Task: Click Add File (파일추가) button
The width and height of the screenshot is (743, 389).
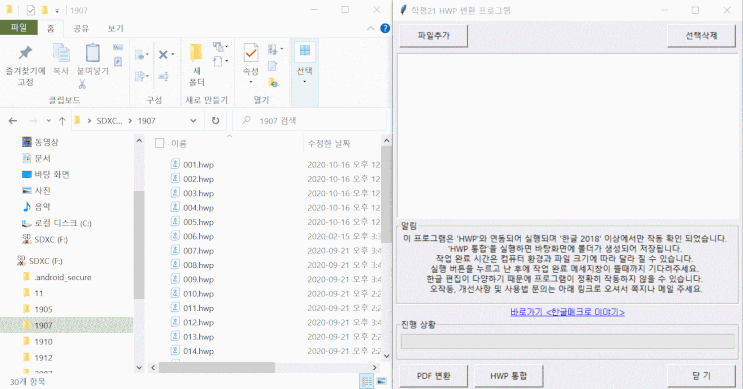Action: click(434, 36)
